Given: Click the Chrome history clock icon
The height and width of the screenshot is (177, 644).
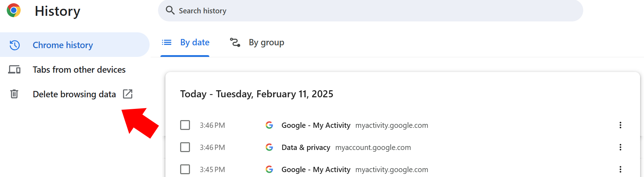Looking at the screenshot, I should (x=15, y=45).
